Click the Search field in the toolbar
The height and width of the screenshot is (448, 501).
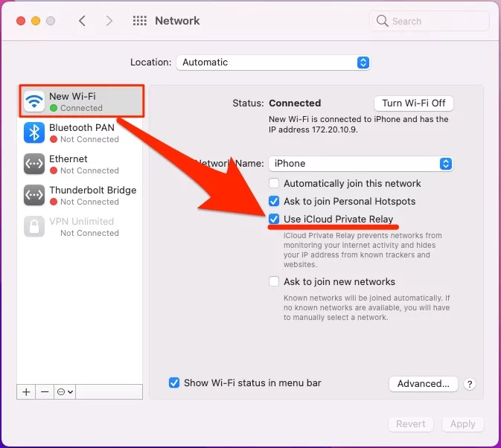pyautogui.click(x=430, y=21)
